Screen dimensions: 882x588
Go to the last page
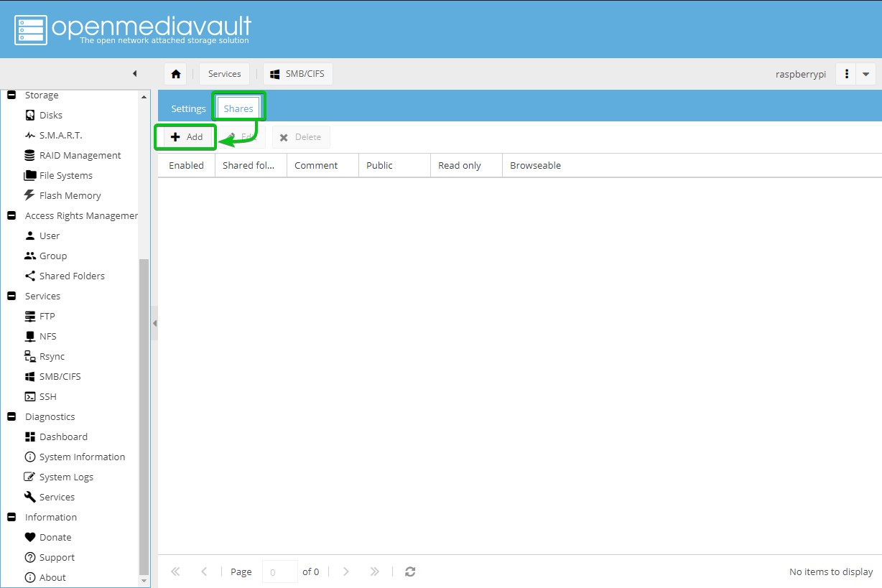(374, 571)
